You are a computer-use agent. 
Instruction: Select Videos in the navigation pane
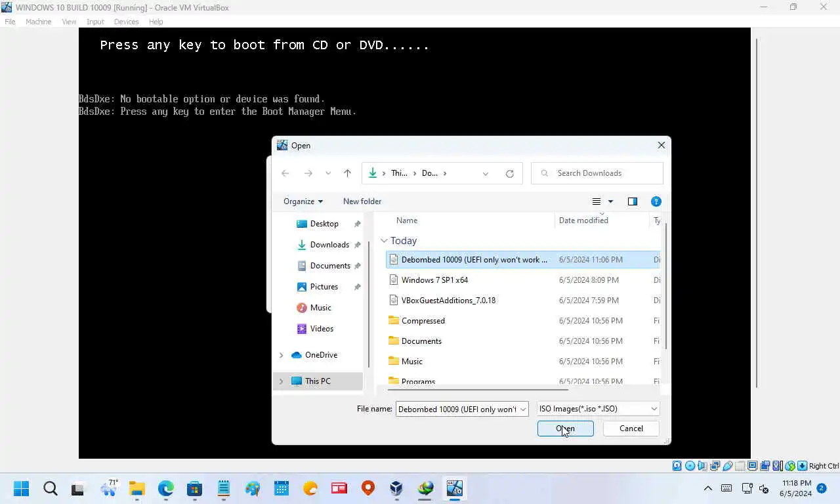click(322, 329)
